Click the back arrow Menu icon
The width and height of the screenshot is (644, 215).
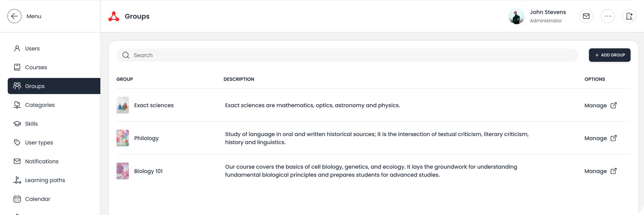pyautogui.click(x=14, y=16)
